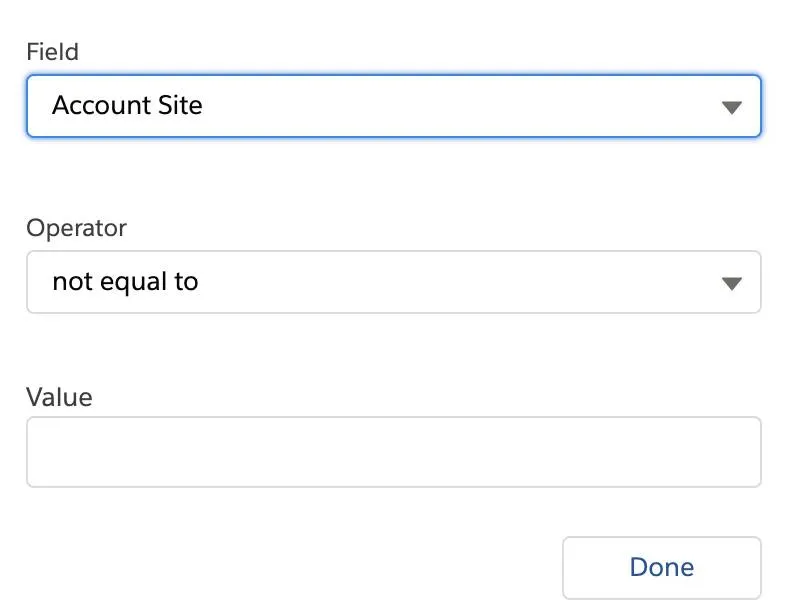This screenshot has width=790, height=616.
Task: Place cursor in the empty Value box
Action: tap(393, 452)
